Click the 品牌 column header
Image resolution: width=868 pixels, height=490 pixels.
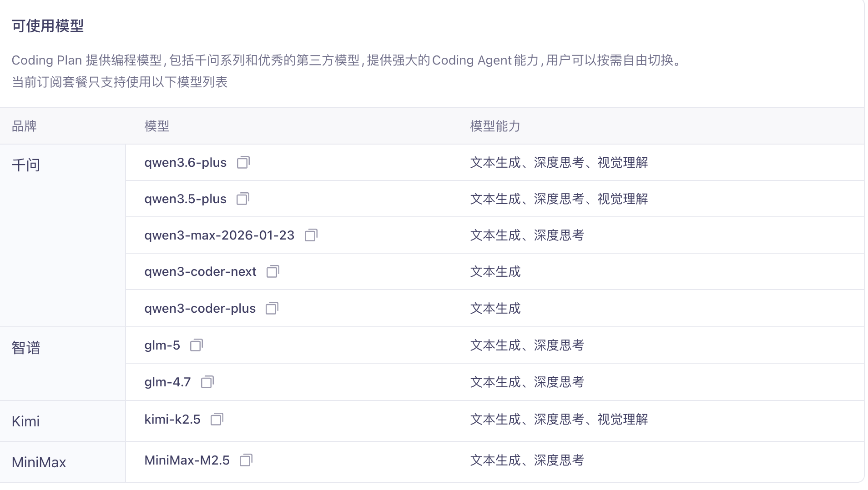point(24,126)
